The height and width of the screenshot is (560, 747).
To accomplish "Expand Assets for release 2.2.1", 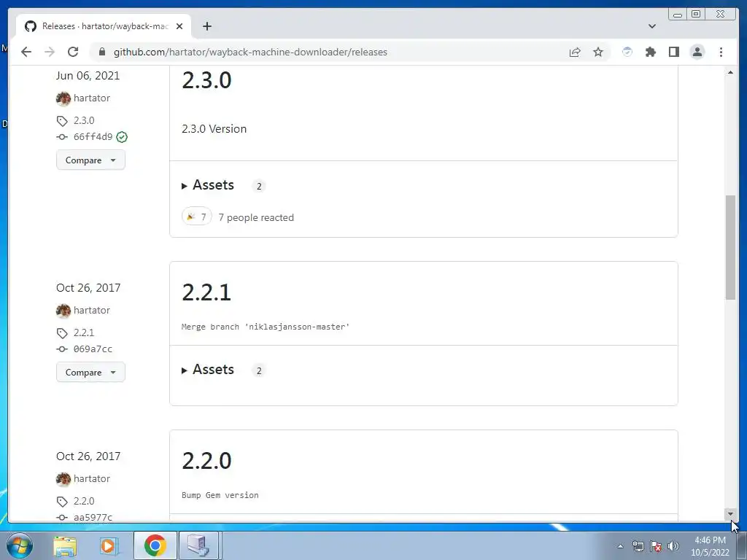I will point(208,370).
